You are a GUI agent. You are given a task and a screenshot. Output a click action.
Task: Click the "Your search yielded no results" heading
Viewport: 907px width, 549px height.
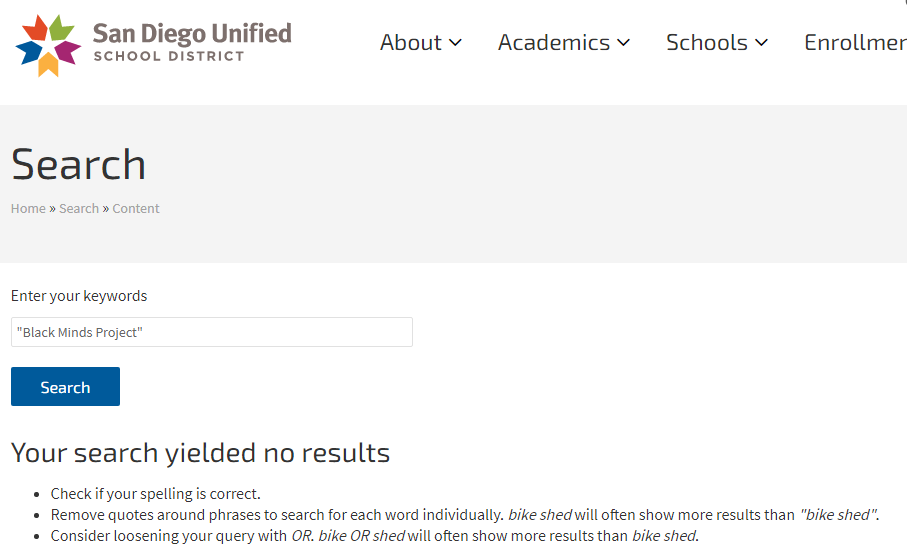[200, 453]
